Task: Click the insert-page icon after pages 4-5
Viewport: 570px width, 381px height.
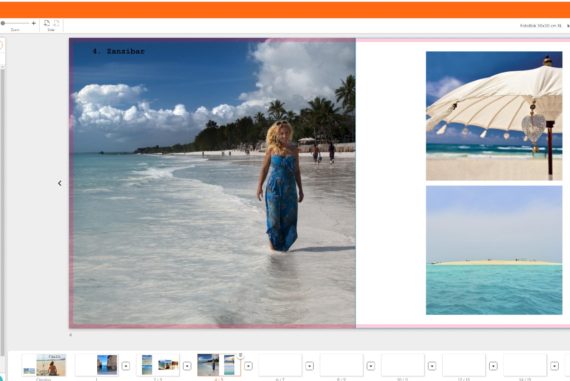Action: (x=248, y=366)
